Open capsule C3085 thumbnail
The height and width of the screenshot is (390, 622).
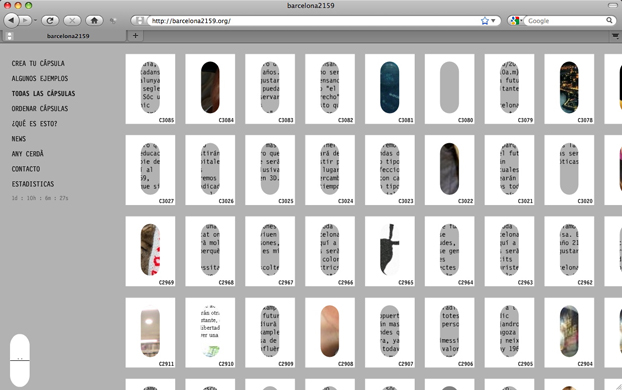pyautogui.click(x=150, y=89)
